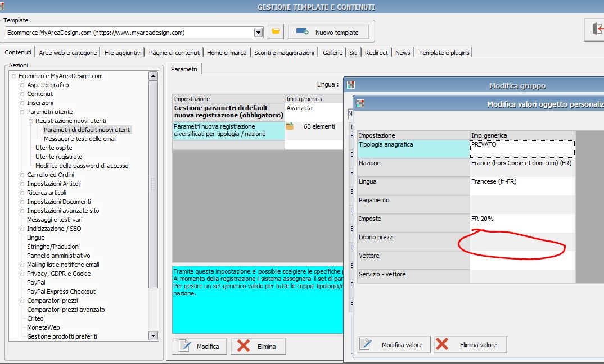This screenshot has height=364, width=604.
Task: Click app icon in main title bar
Action: (x=2, y=6)
